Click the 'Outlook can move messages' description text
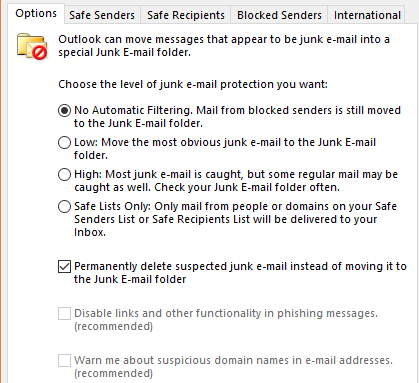419x383 pixels. coord(224,46)
